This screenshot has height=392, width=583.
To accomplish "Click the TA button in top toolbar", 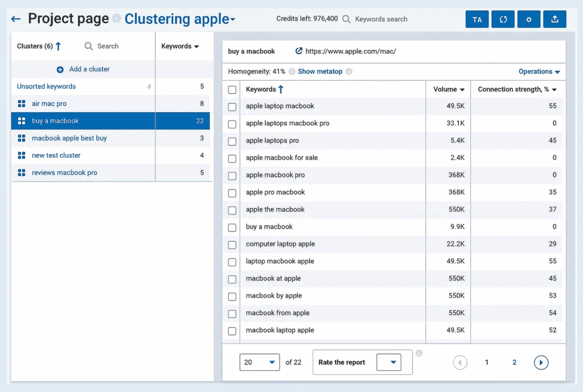I will click(x=477, y=19).
